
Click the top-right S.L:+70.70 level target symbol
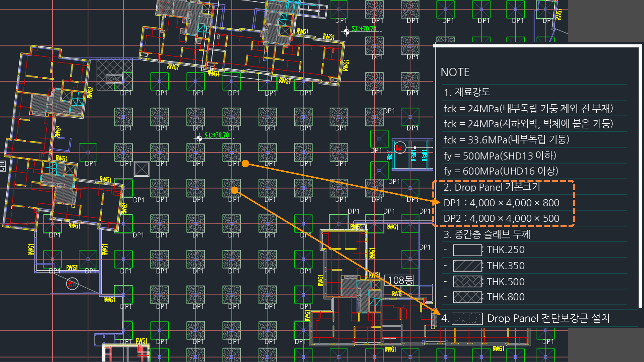[x=346, y=32]
